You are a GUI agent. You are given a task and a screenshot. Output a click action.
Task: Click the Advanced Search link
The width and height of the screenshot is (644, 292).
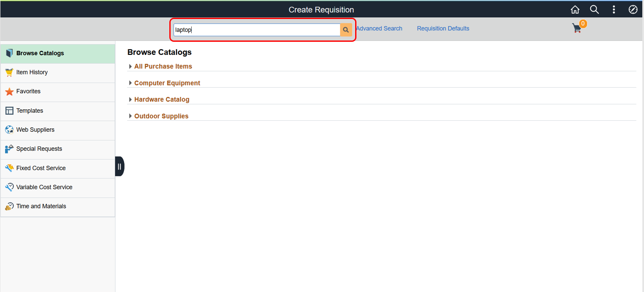click(379, 28)
